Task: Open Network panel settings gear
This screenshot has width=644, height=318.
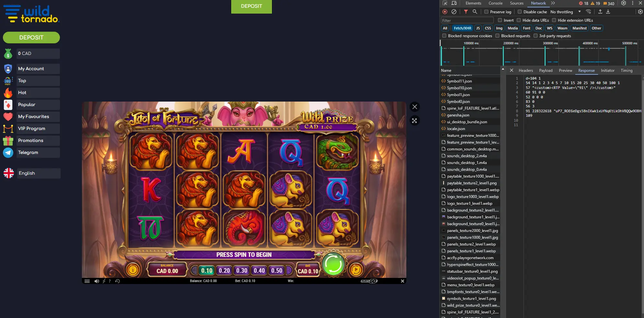Action: (x=640, y=12)
